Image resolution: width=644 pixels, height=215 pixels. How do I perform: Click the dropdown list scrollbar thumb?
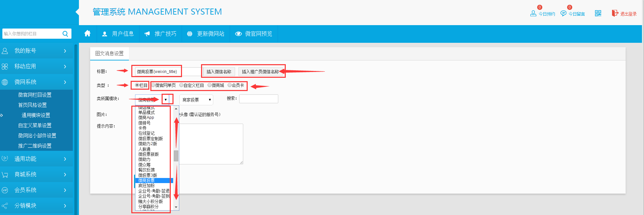point(176,156)
